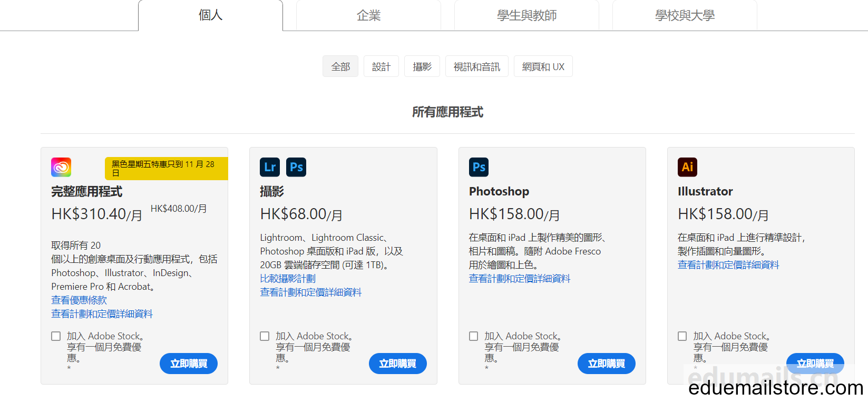Click the HK$158.00/月 price on Photoshop card

point(514,214)
